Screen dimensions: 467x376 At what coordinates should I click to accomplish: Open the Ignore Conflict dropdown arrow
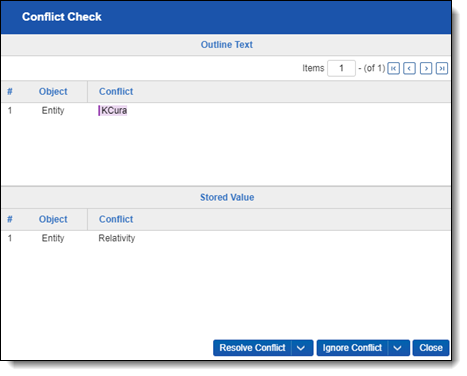398,348
